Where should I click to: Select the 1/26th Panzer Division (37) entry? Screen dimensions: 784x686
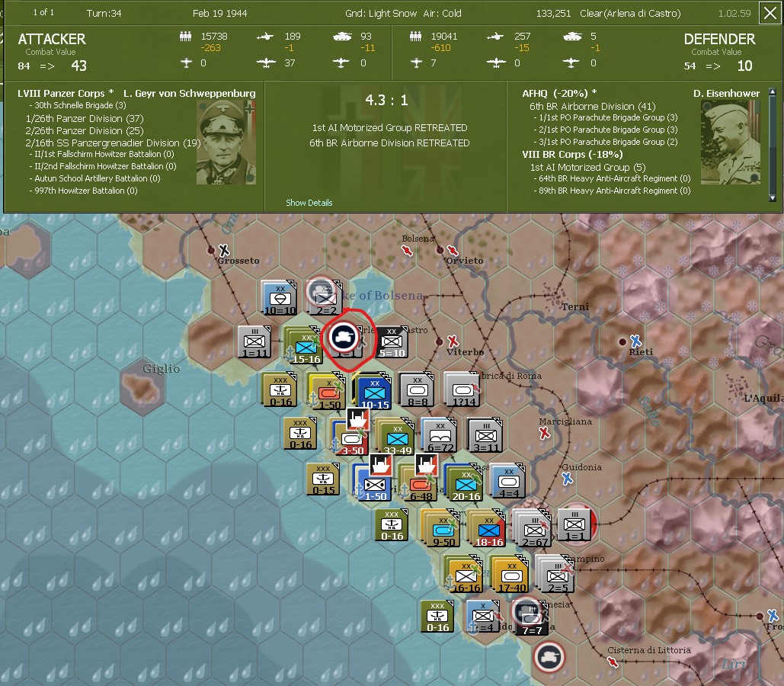pos(85,119)
